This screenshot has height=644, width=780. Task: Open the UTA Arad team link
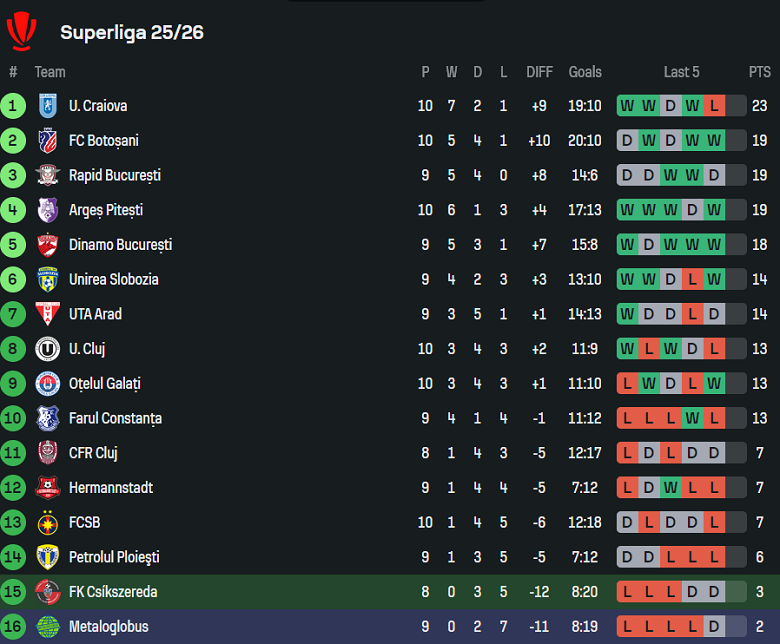pyautogui.click(x=95, y=314)
